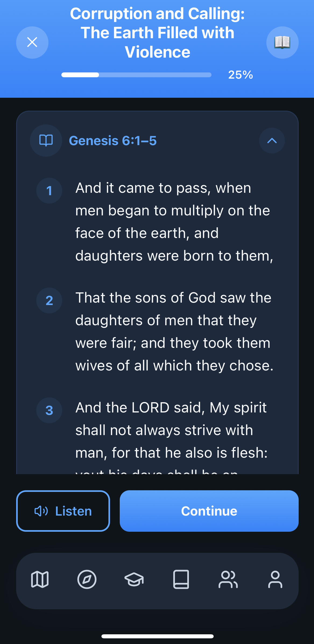Open the community people tab

point(228,579)
